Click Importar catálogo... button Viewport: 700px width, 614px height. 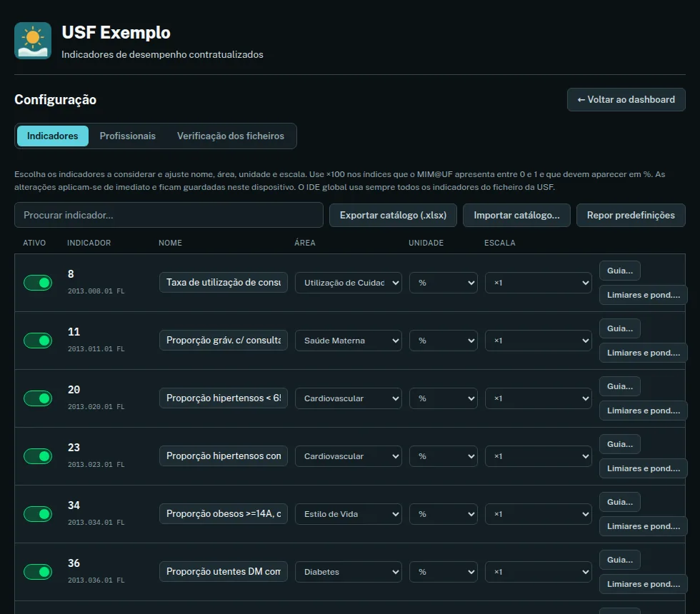pyautogui.click(x=516, y=215)
